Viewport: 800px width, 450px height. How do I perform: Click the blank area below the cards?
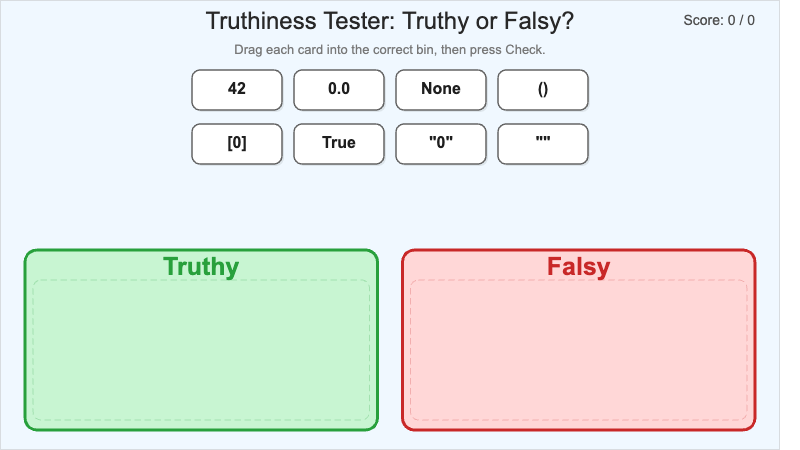coord(389,205)
